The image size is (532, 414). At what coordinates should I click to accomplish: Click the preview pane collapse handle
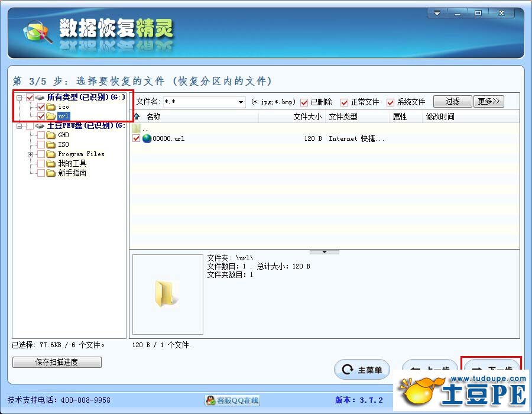pyautogui.click(x=325, y=252)
